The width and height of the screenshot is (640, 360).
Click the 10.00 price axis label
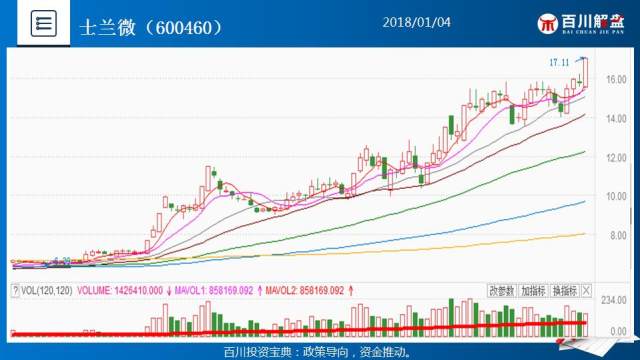[x=616, y=197]
